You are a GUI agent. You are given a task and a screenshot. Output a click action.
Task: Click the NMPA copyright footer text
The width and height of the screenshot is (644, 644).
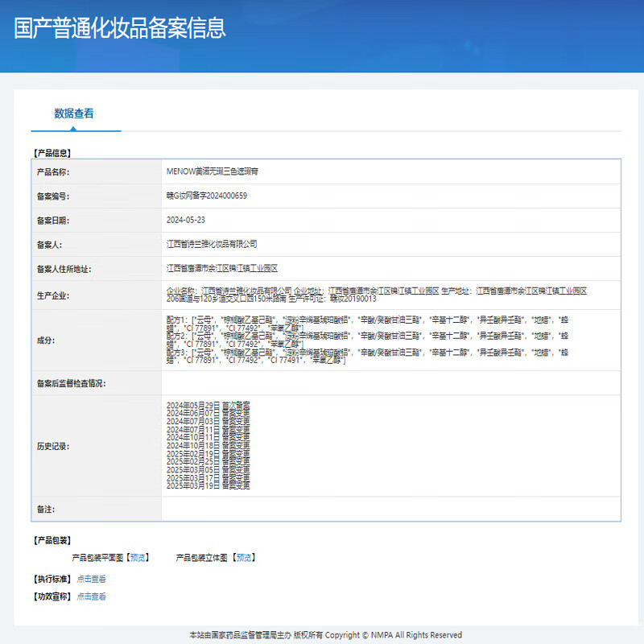click(x=325, y=635)
